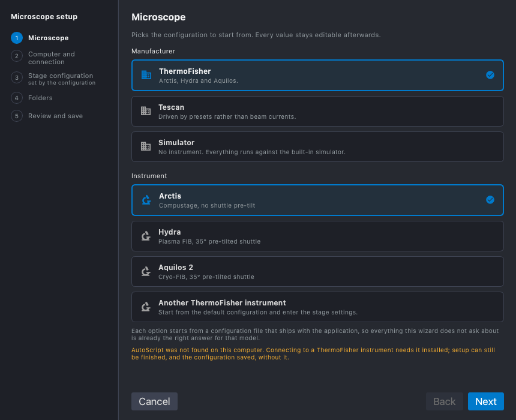Click the Manufacturer section label

(153, 51)
